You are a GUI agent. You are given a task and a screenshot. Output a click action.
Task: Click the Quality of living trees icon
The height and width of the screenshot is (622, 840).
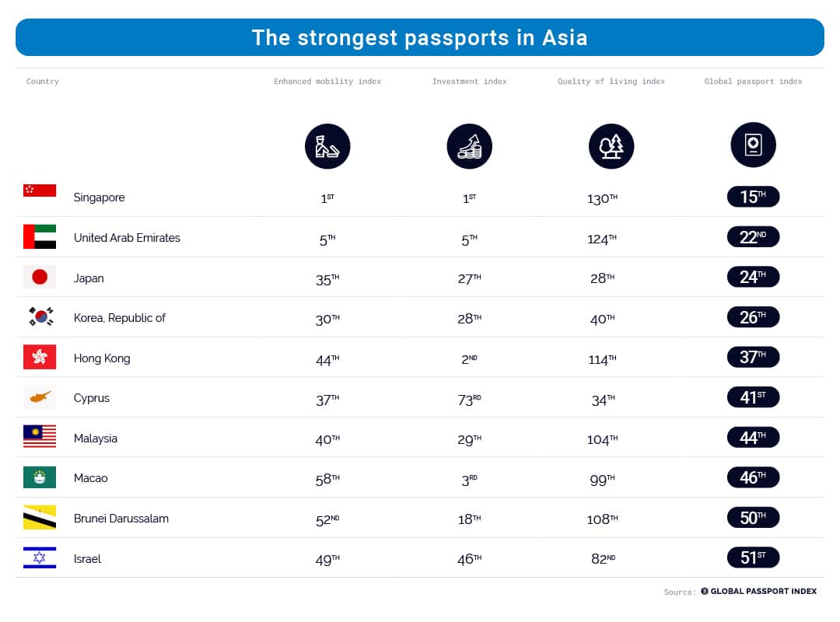pos(611,146)
